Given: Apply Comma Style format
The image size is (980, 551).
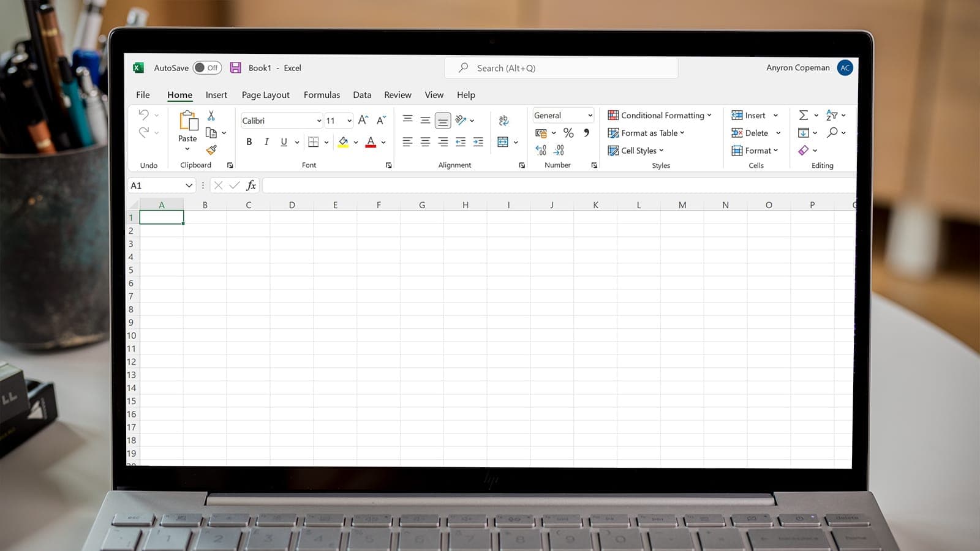Looking at the screenshot, I should click(587, 133).
